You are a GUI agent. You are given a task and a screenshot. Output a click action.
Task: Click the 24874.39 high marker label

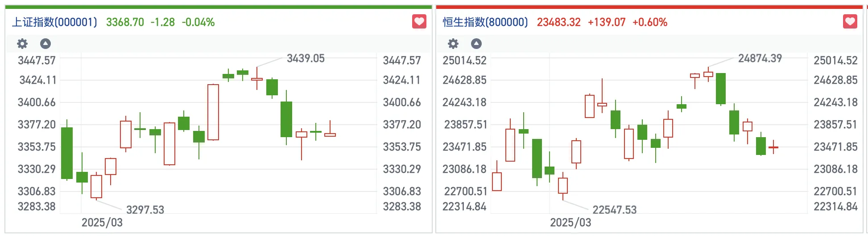(760, 58)
